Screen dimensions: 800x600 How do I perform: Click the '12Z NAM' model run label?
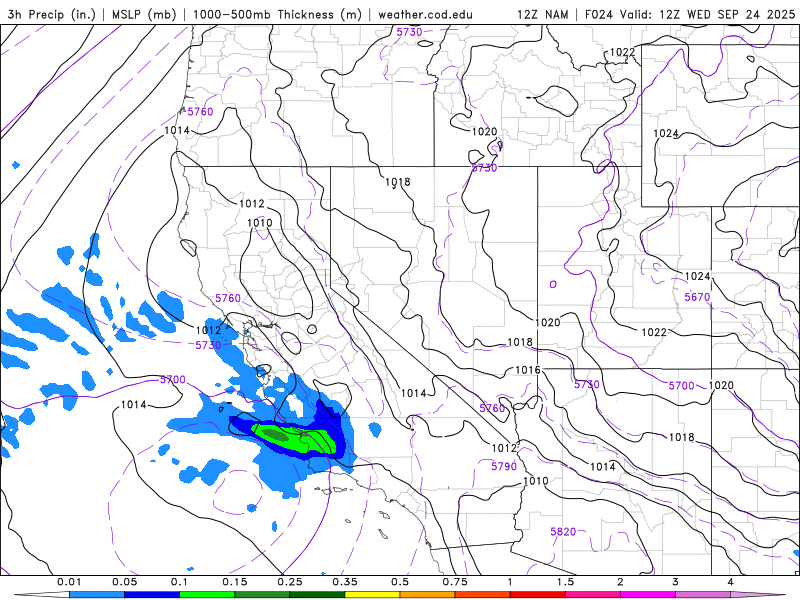click(x=542, y=14)
